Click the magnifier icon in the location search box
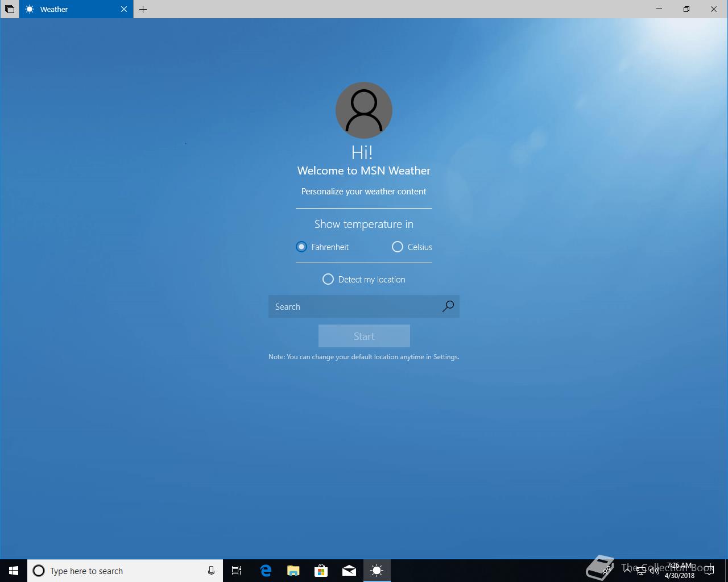 point(448,306)
